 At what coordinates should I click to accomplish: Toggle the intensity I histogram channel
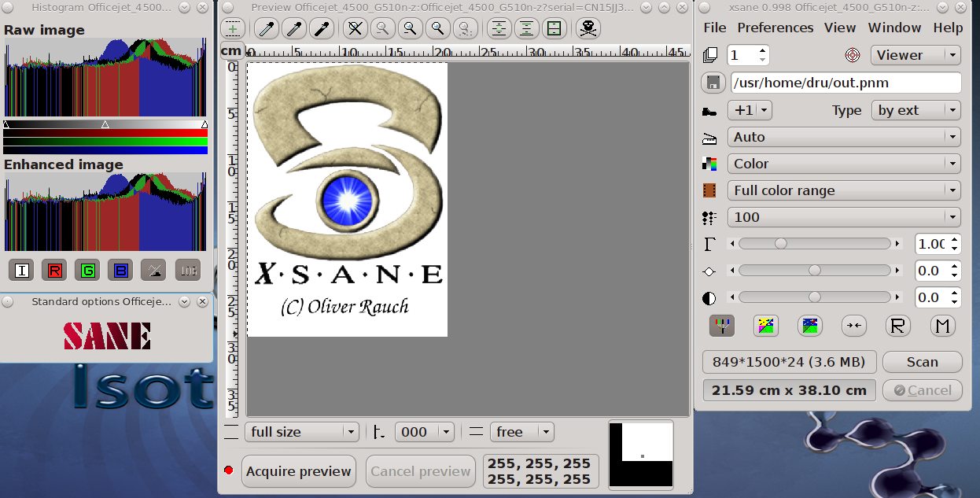point(21,270)
